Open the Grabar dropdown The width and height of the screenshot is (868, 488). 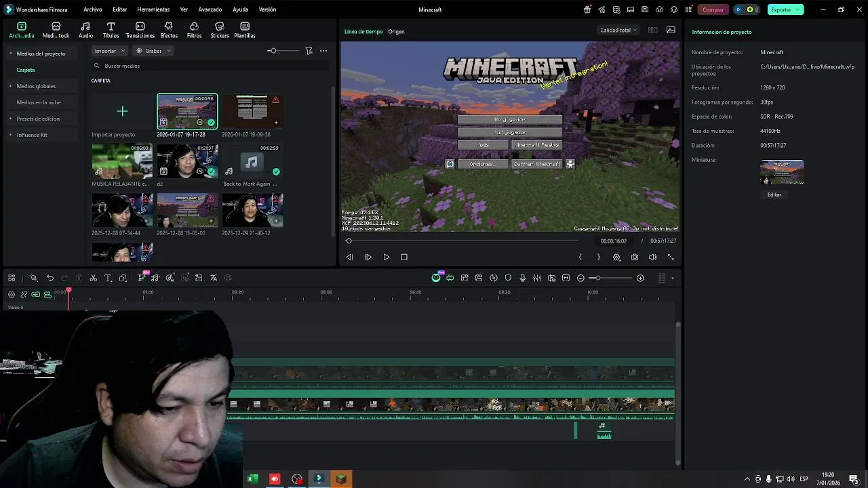(153, 51)
